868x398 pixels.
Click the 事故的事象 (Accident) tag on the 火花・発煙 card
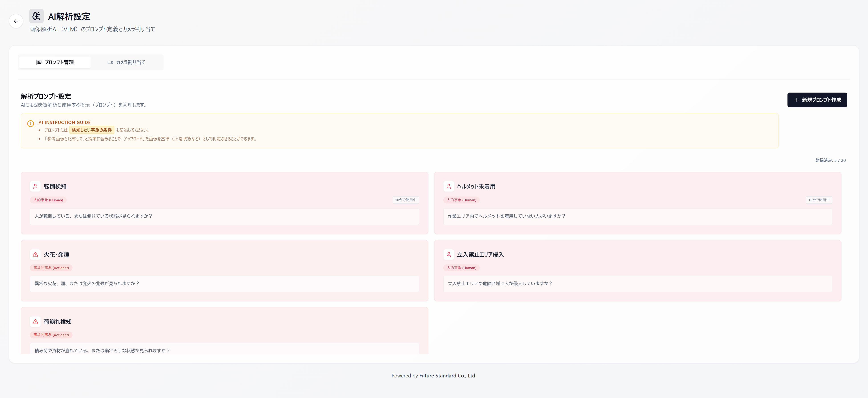point(51,268)
